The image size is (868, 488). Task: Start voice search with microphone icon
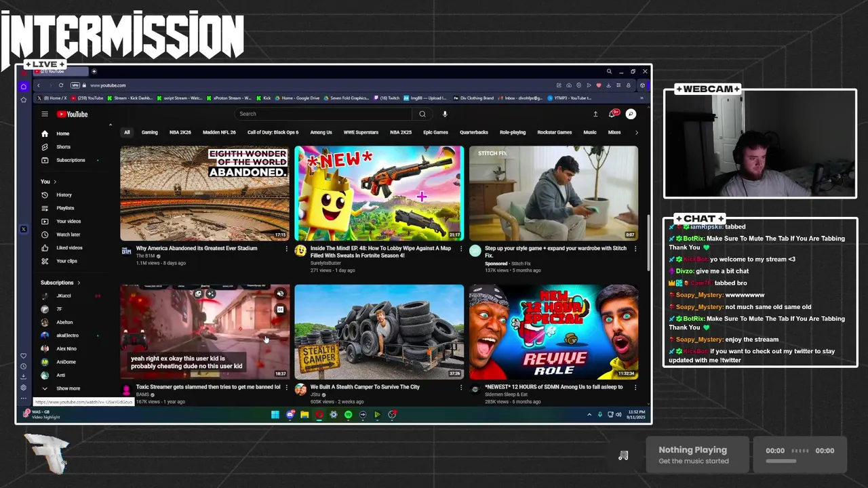pyautogui.click(x=445, y=114)
